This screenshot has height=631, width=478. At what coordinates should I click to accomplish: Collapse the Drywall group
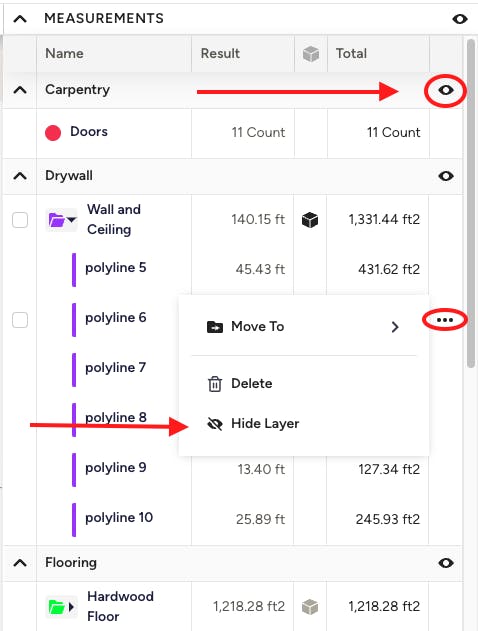[20, 176]
